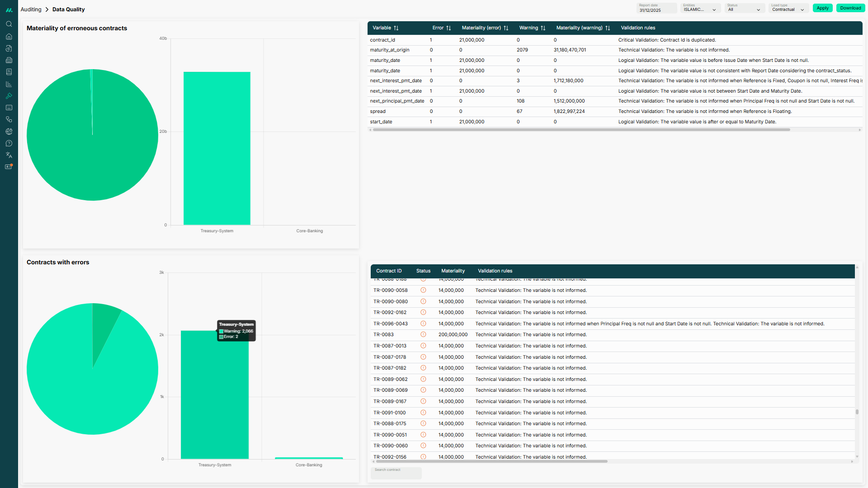Click contract TR-0083 in the list
Image resolution: width=868 pixels, height=488 pixels.
click(x=383, y=335)
